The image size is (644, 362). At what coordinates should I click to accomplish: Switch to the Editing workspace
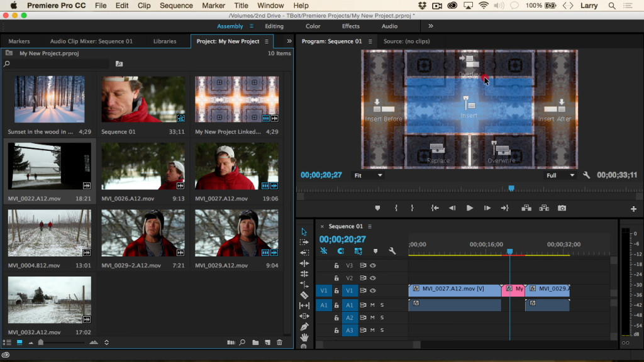[x=274, y=26]
